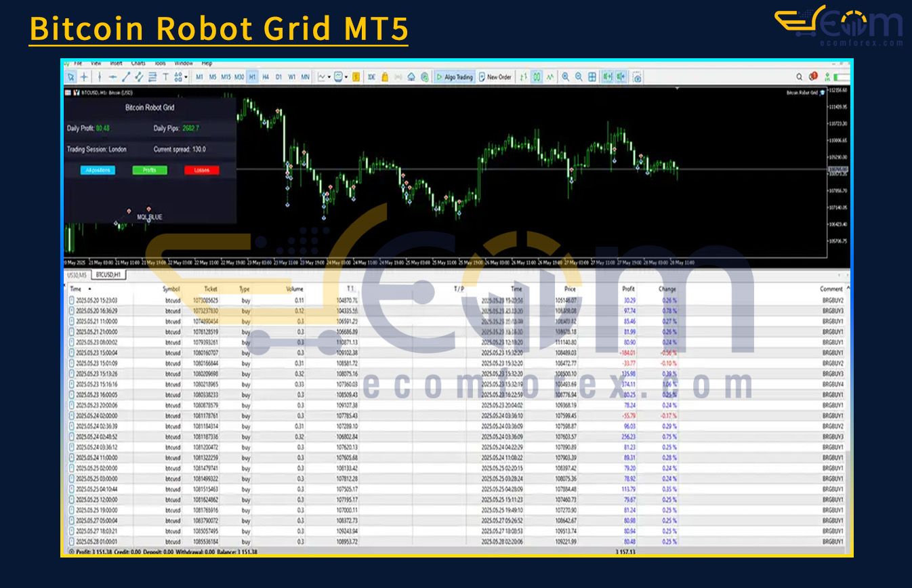This screenshot has height=588, width=912.
Task: Zoom in on the chart
Action: 566,77
